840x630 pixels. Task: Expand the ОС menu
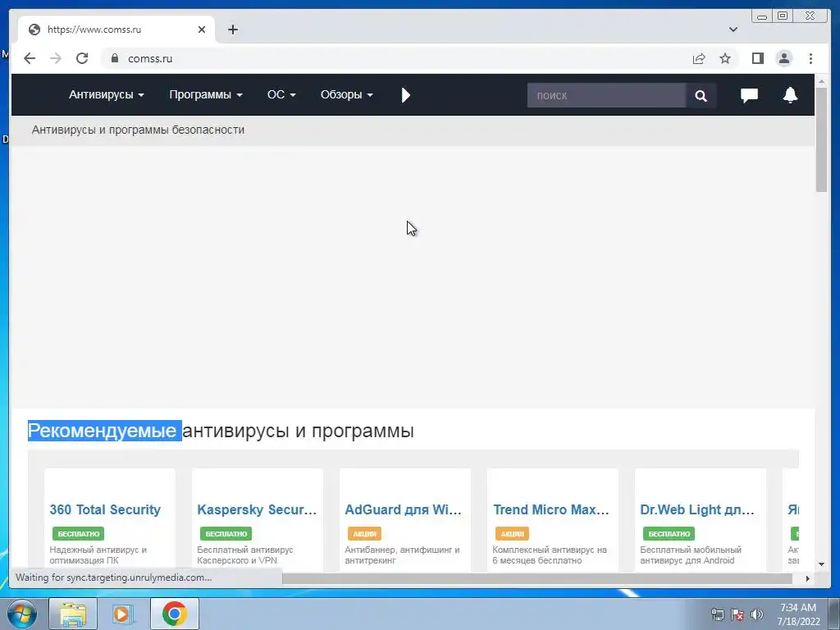(281, 95)
